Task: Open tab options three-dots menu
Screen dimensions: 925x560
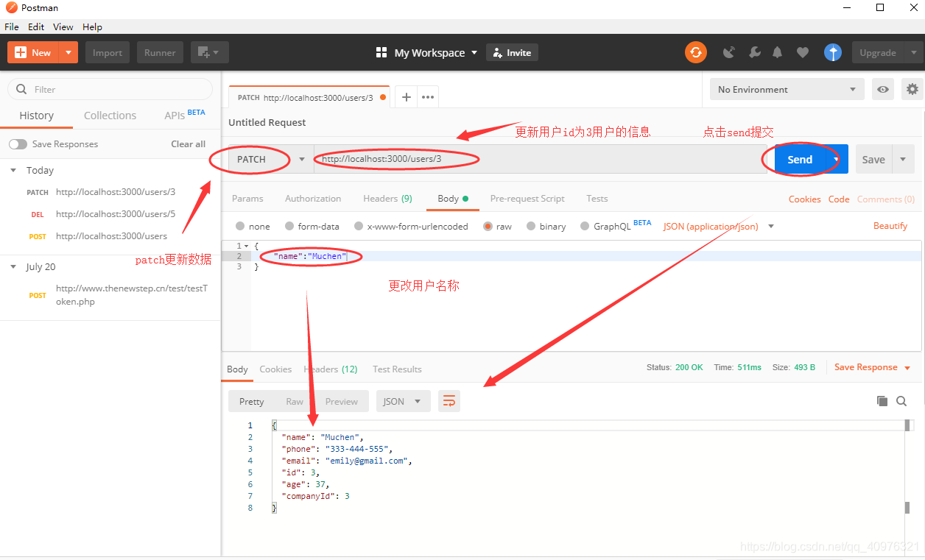Action: coord(427,96)
